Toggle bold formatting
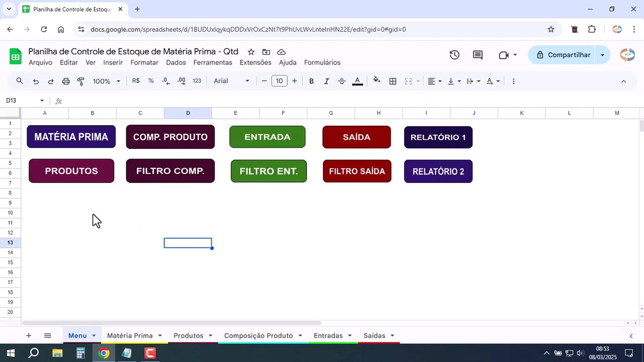The image size is (644, 362). click(311, 81)
